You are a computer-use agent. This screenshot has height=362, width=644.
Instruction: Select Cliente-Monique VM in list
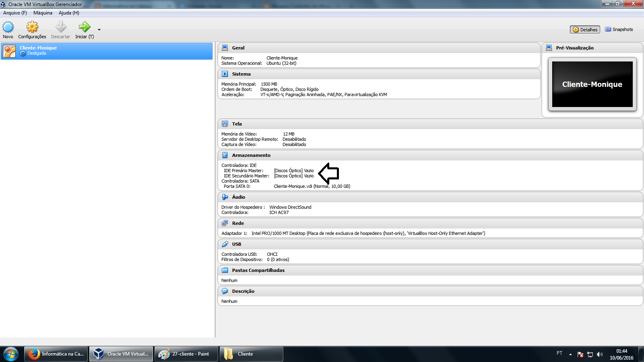tap(107, 51)
